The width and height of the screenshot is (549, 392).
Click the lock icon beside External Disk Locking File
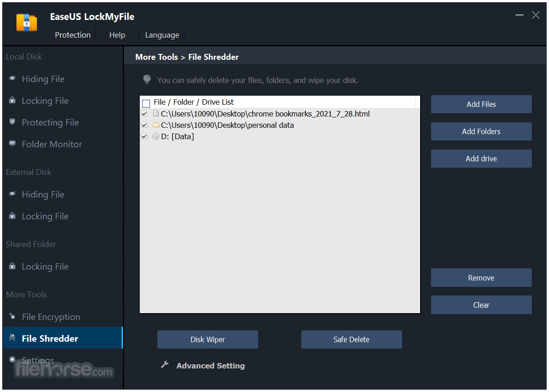pos(12,216)
